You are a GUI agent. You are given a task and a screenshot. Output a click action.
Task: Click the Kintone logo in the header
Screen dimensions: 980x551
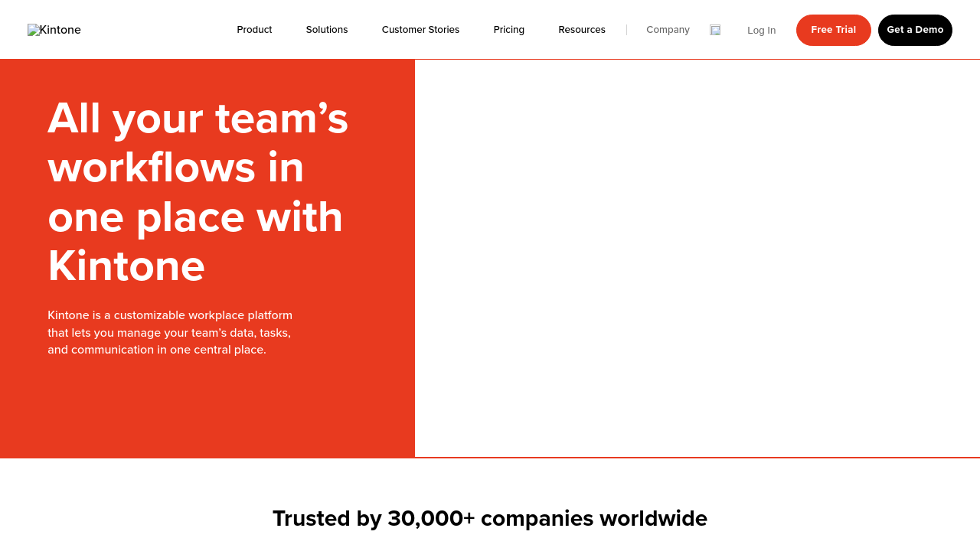coord(54,30)
